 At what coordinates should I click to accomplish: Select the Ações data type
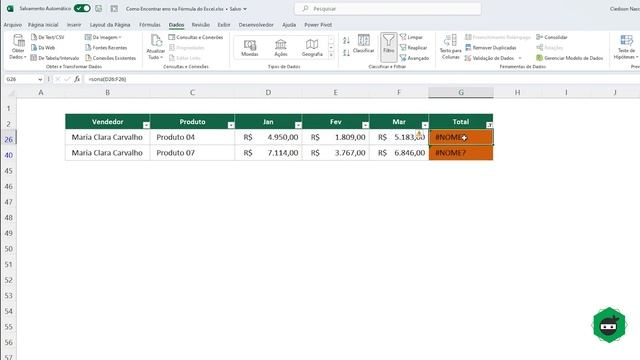(281, 48)
